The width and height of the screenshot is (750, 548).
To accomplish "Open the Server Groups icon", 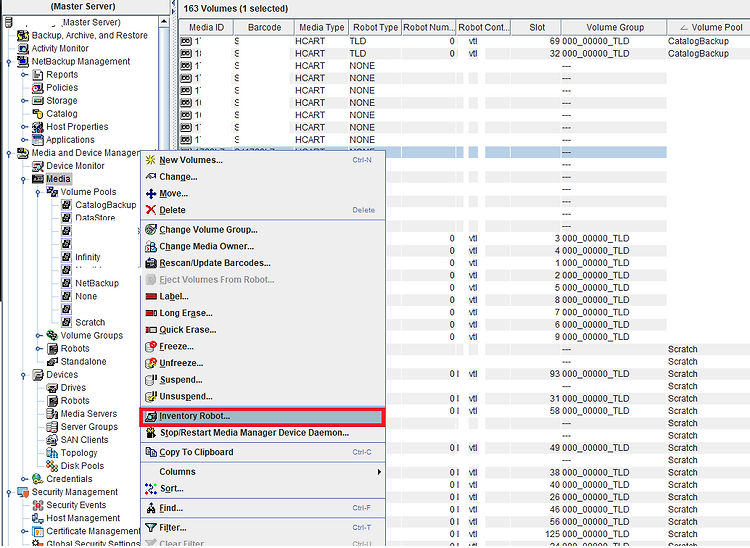I will click(x=52, y=427).
